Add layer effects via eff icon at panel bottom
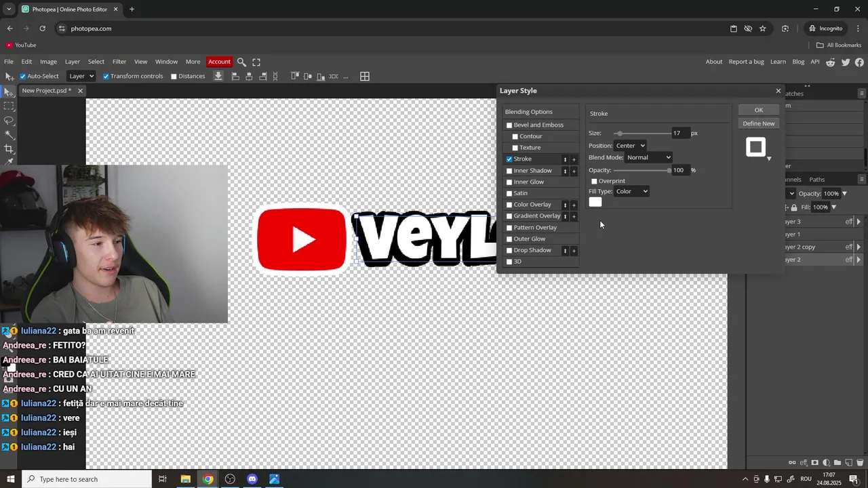Screen dimensions: 868x488 (x=804, y=463)
